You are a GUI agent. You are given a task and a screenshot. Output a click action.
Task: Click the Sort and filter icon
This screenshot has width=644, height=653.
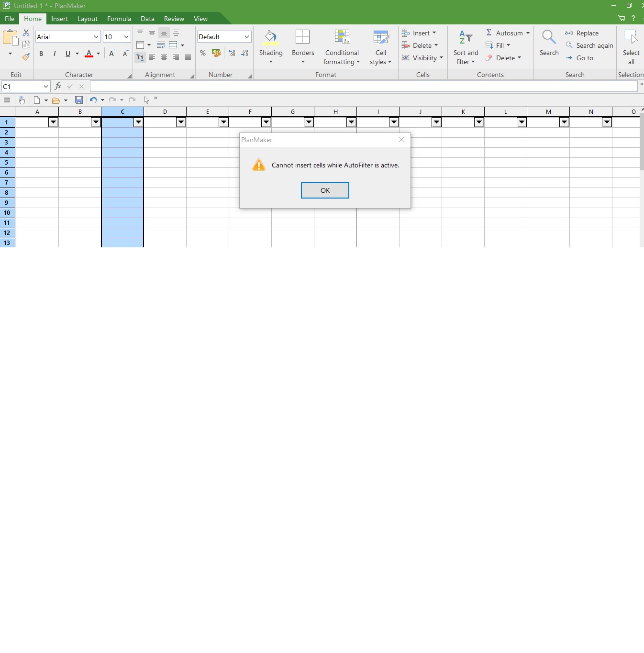[x=466, y=37]
